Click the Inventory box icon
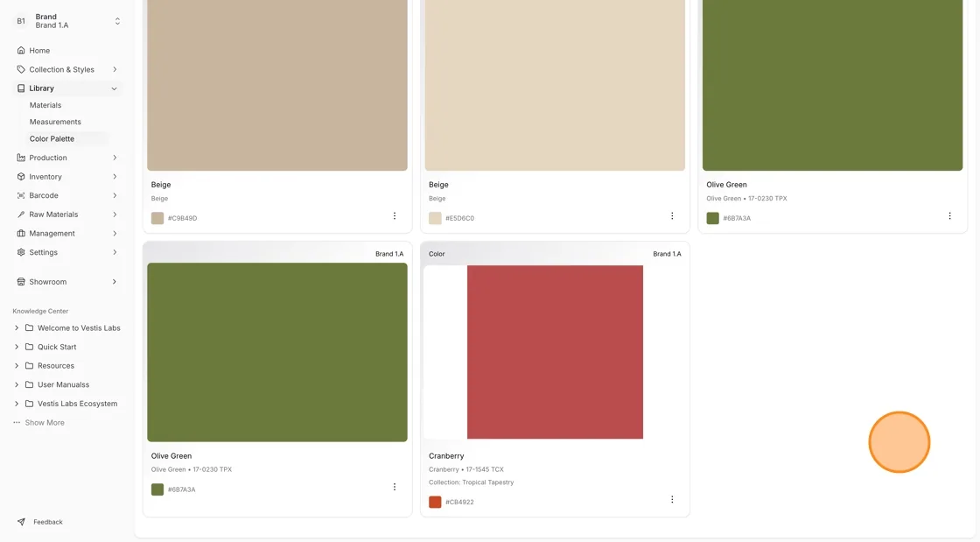The width and height of the screenshot is (980, 542). pos(21,177)
